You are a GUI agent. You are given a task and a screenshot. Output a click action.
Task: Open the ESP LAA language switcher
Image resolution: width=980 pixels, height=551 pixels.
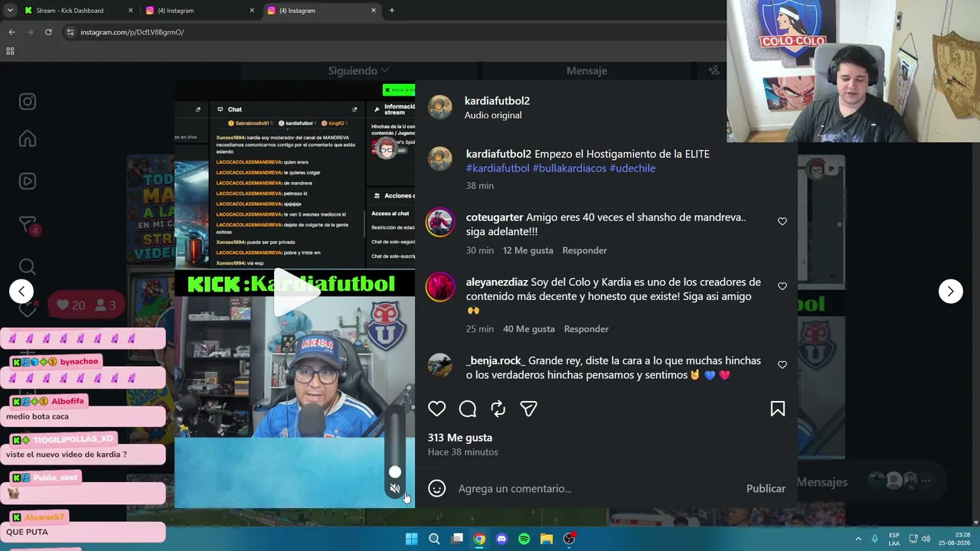pos(894,539)
